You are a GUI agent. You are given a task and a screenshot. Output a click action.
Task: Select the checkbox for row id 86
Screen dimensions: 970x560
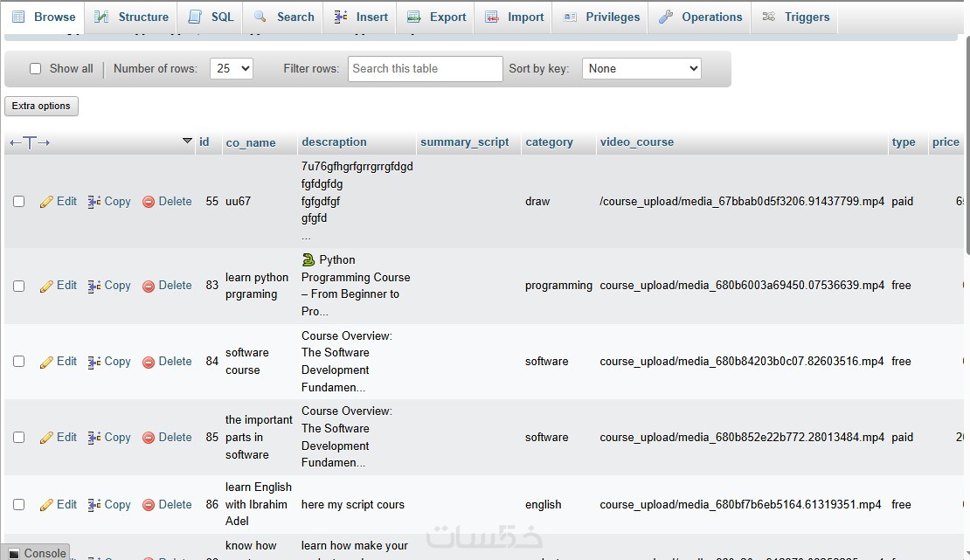pyautogui.click(x=19, y=505)
